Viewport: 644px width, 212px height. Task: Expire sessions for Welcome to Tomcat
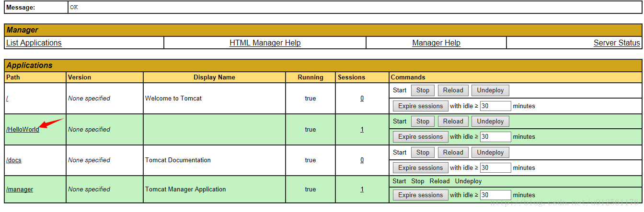tap(420, 106)
